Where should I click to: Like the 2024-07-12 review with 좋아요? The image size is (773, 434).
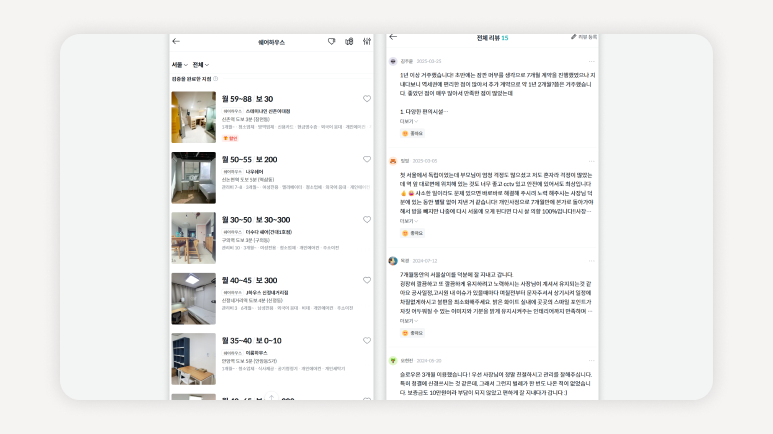tap(413, 333)
